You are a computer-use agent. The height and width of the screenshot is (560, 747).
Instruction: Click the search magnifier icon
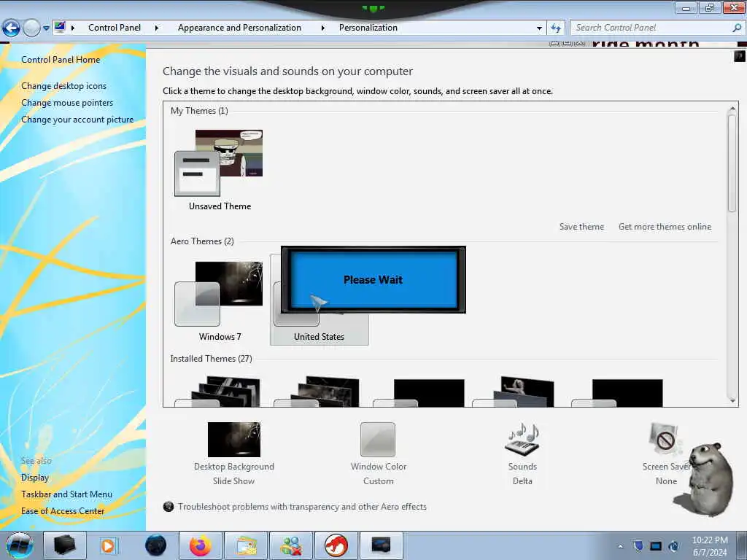[x=737, y=28]
